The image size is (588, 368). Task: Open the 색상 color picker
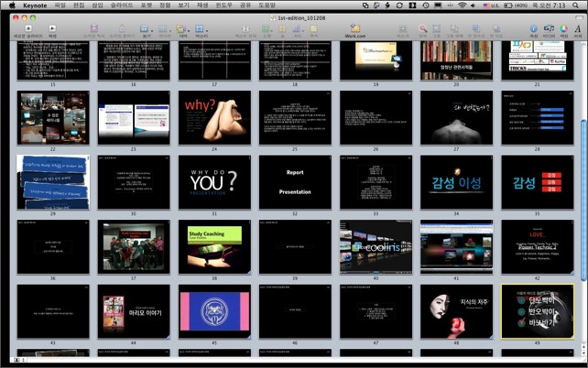point(563,31)
